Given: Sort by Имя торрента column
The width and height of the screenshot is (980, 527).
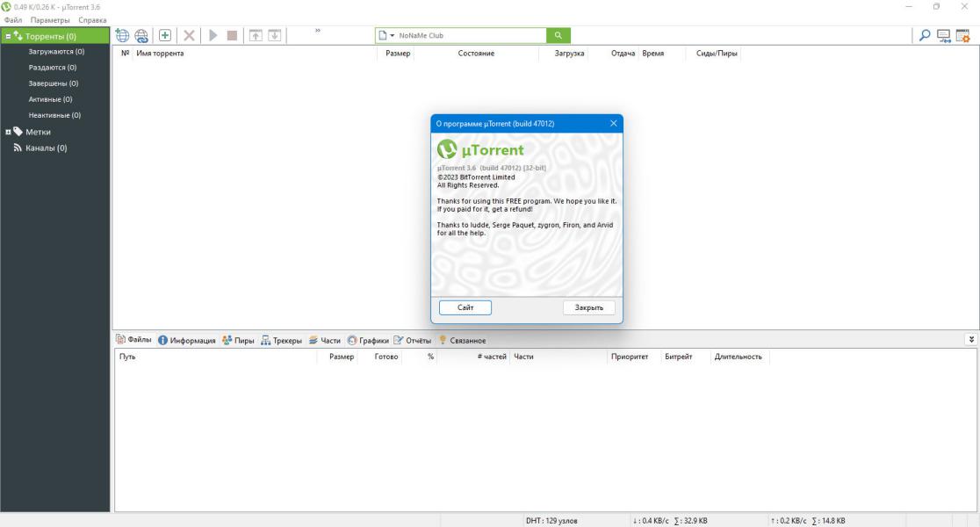Looking at the screenshot, I should 160,53.
